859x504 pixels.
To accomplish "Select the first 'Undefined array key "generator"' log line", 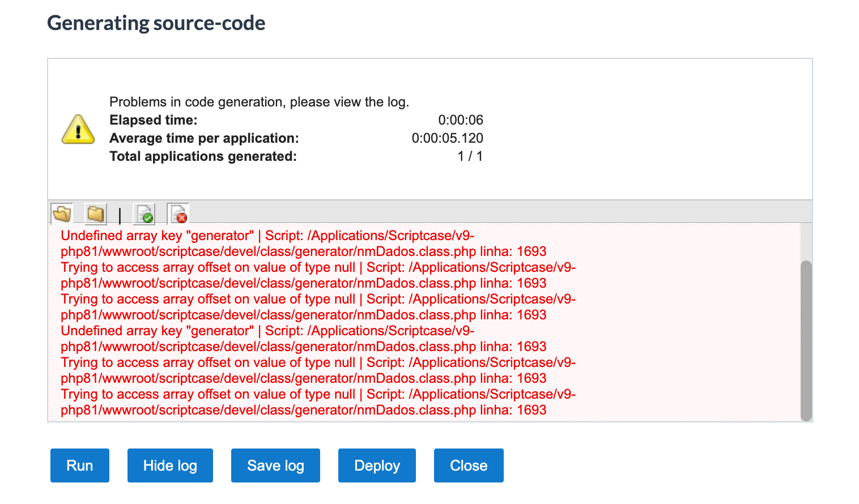I will [304, 244].
